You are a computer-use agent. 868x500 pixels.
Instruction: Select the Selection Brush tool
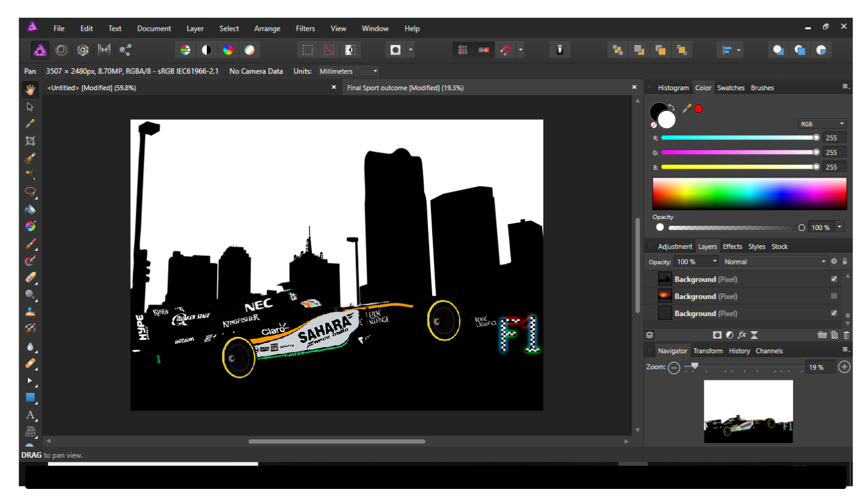pos(30,158)
